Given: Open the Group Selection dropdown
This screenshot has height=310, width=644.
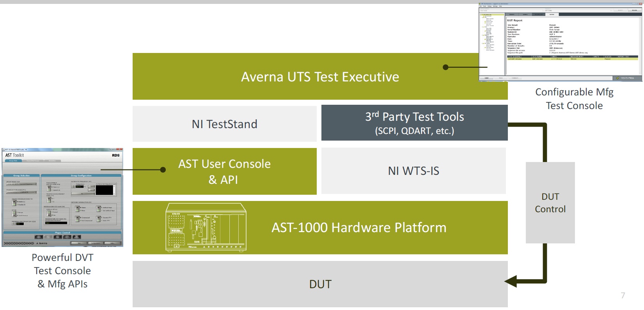Looking at the screenshot, I should 21,184.
